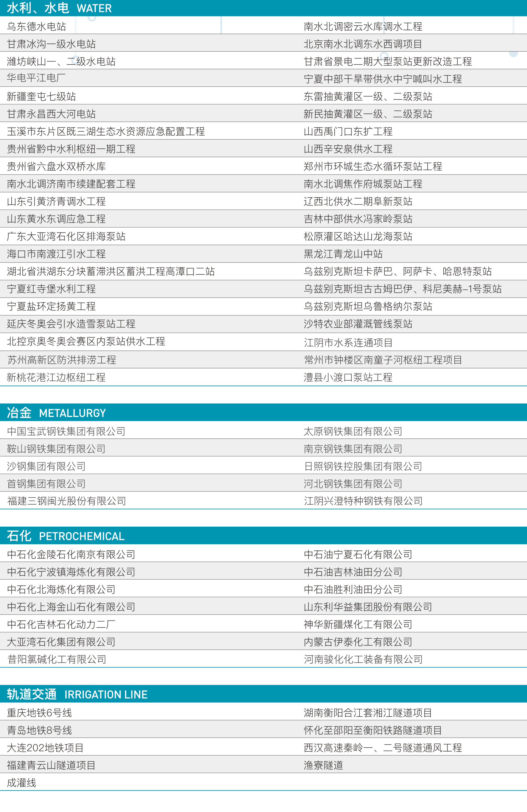Select 贵州省六盘水双桥水库

pos(56,166)
